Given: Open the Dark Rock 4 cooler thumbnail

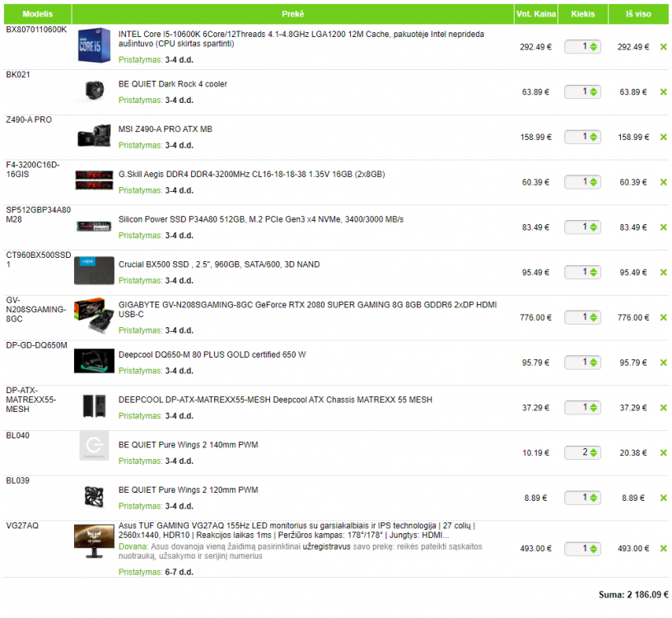Looking at the screenshot, I should 94,91.
